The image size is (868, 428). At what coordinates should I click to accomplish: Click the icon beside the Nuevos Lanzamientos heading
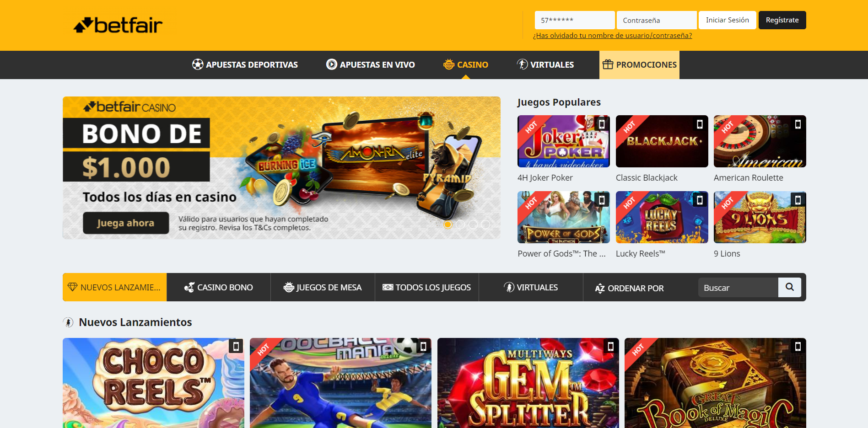(x=68, y=322)
